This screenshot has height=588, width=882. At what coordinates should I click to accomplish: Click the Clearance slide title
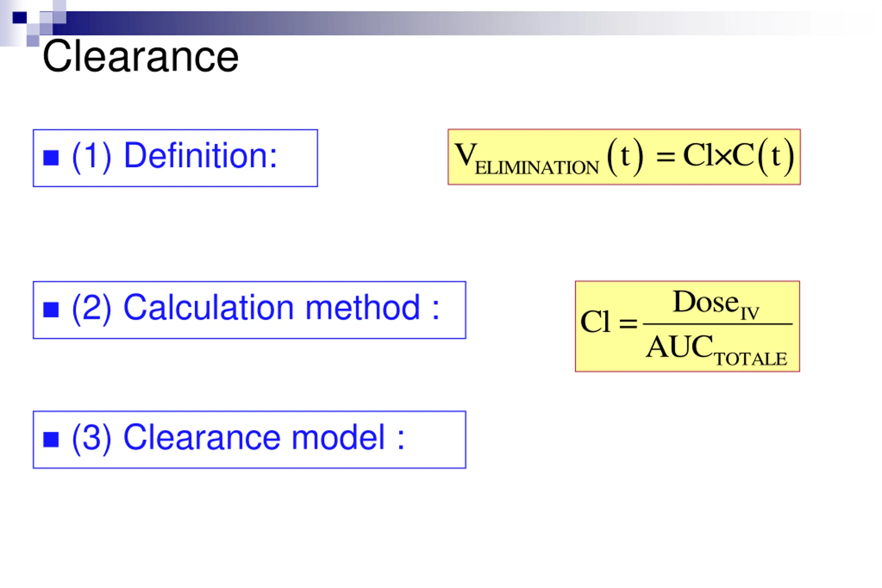click(x=141, y=57)
